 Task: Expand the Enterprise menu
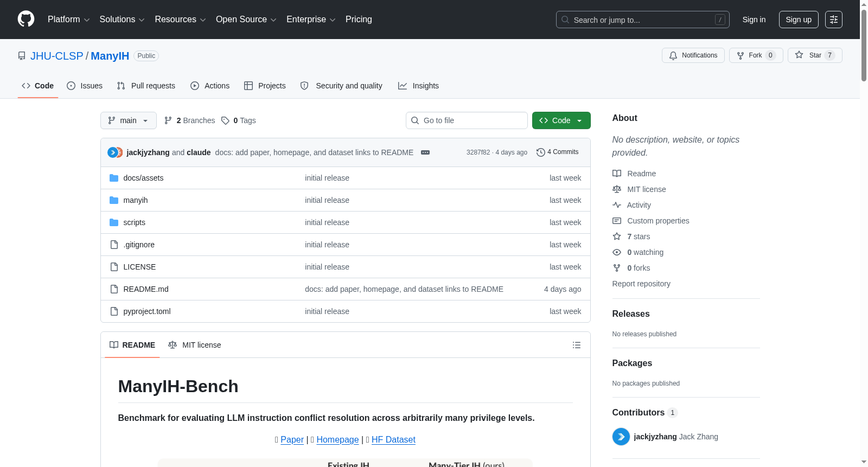[311, 20]
